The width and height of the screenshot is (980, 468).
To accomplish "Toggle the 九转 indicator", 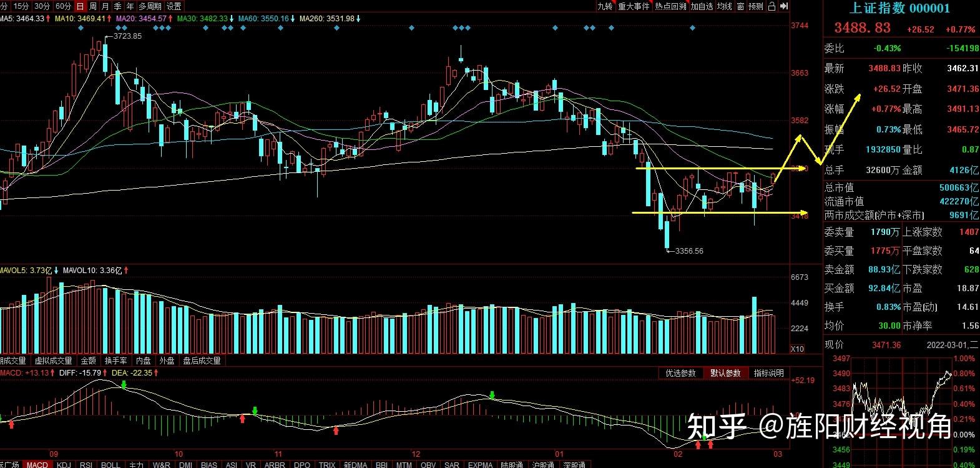I will point(605,6).
